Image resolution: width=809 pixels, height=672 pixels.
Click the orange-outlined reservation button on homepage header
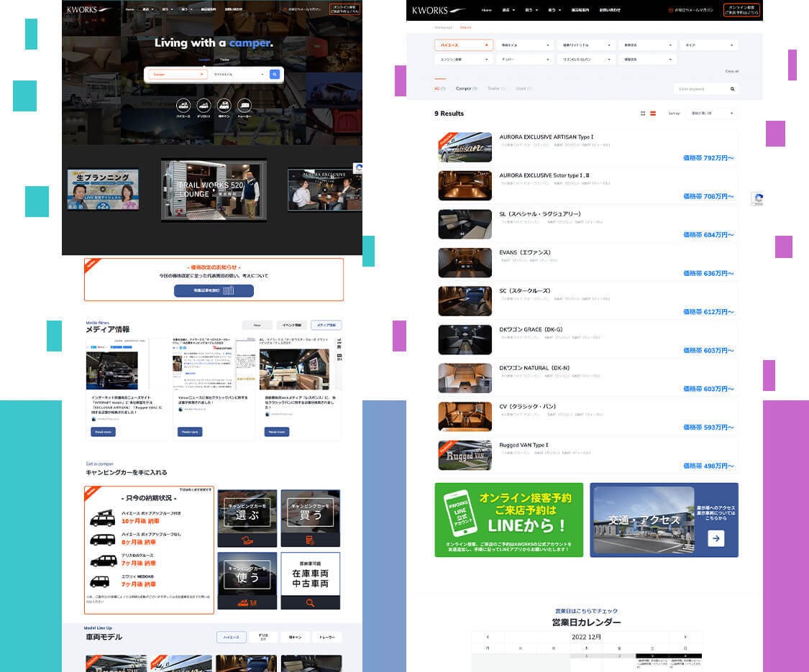[344, 9]
